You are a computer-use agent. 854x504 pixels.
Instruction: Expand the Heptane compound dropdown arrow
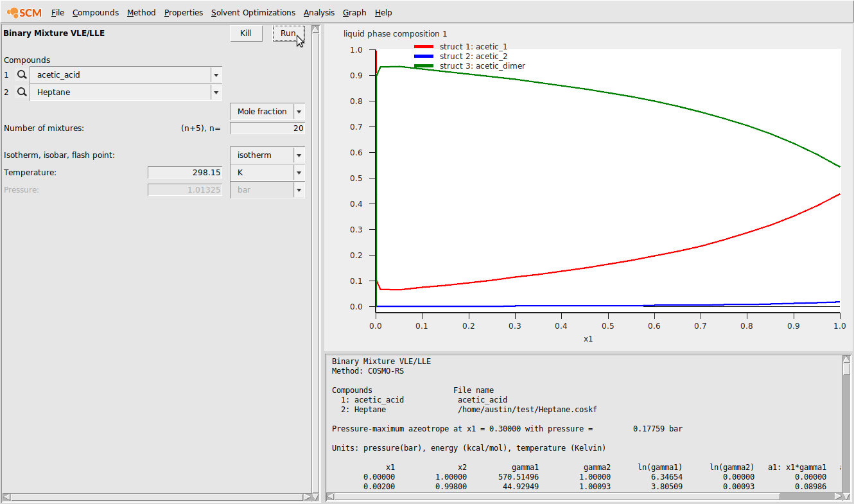click(x=216, y=92)
